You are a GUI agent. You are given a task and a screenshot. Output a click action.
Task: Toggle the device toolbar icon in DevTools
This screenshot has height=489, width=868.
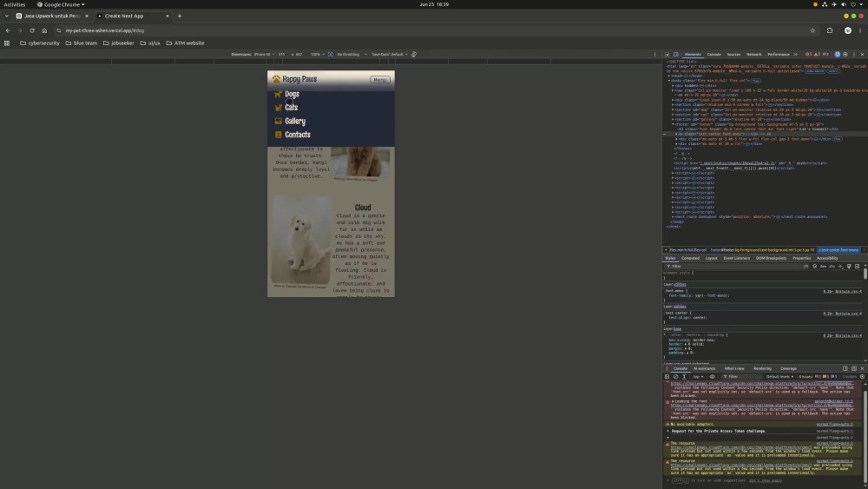point(676,54)
